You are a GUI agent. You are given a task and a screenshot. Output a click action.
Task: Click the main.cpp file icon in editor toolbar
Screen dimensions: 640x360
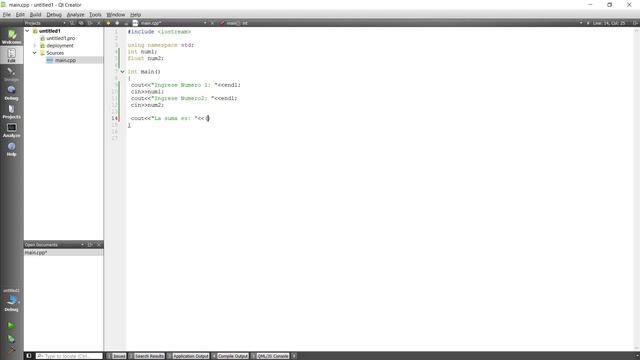pos(135,23)
